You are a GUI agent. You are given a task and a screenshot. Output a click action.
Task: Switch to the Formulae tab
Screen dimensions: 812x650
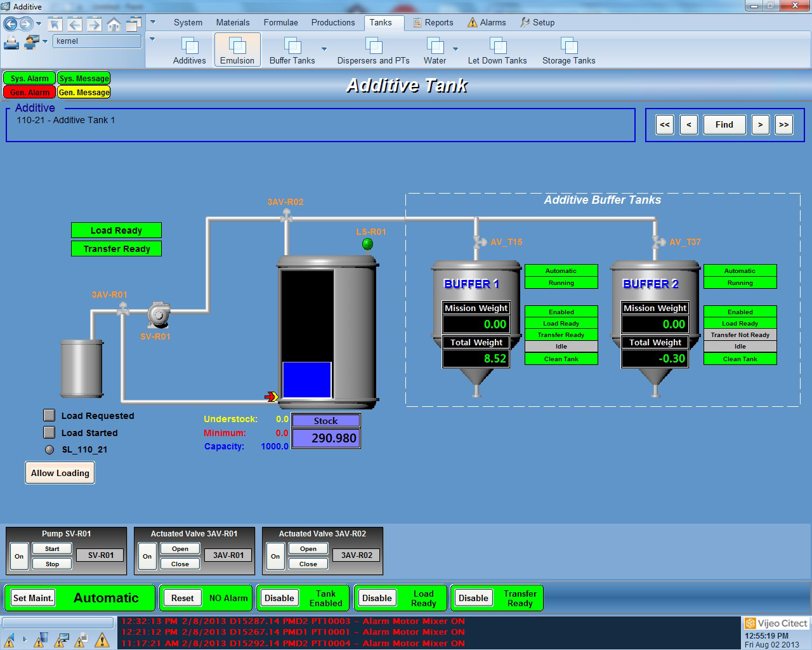280,22
